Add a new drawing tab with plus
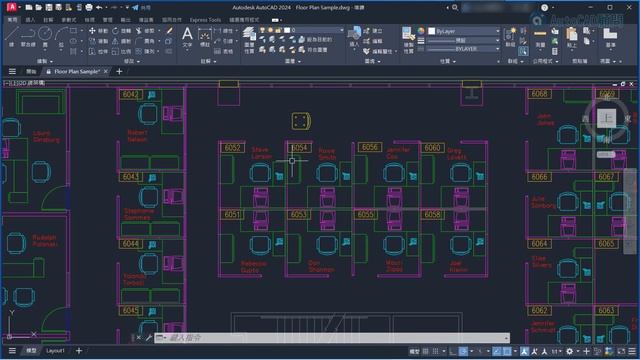 (x=119, y=71)
